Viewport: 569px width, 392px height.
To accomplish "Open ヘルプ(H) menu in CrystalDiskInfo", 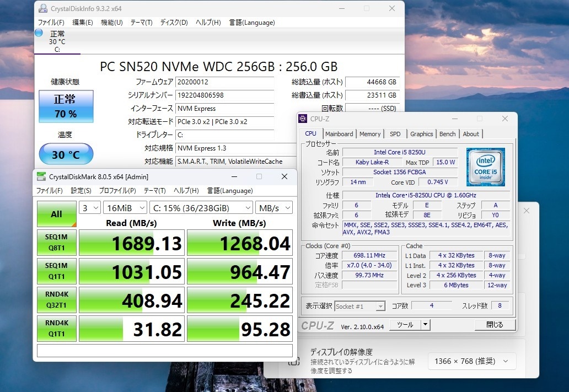I will (x=208, y=23).
